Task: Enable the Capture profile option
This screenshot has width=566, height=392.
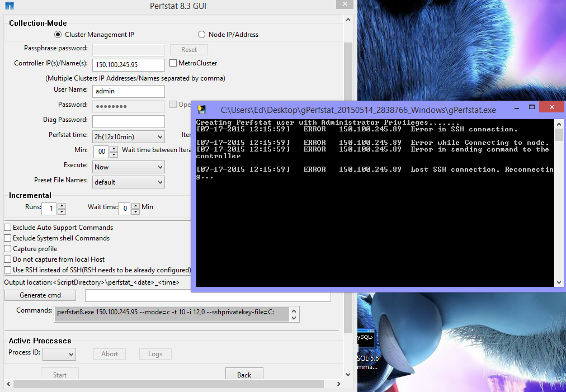Action: point(8,249)
